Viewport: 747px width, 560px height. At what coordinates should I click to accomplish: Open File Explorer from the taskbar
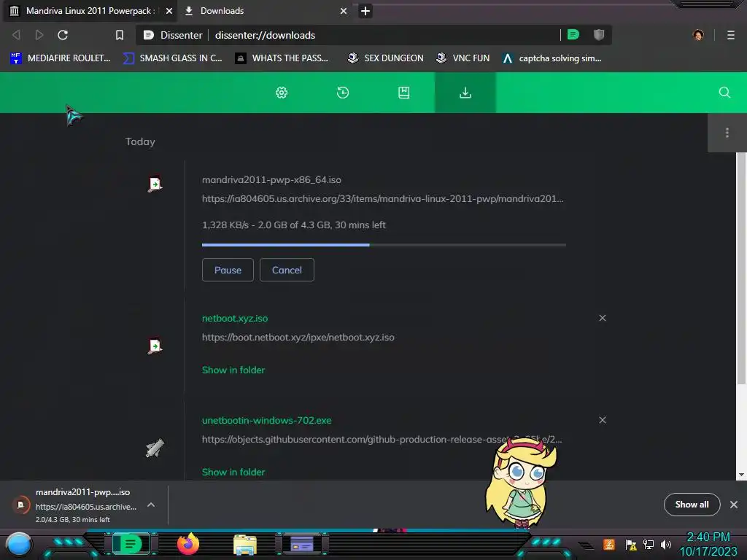click(245, 545)
